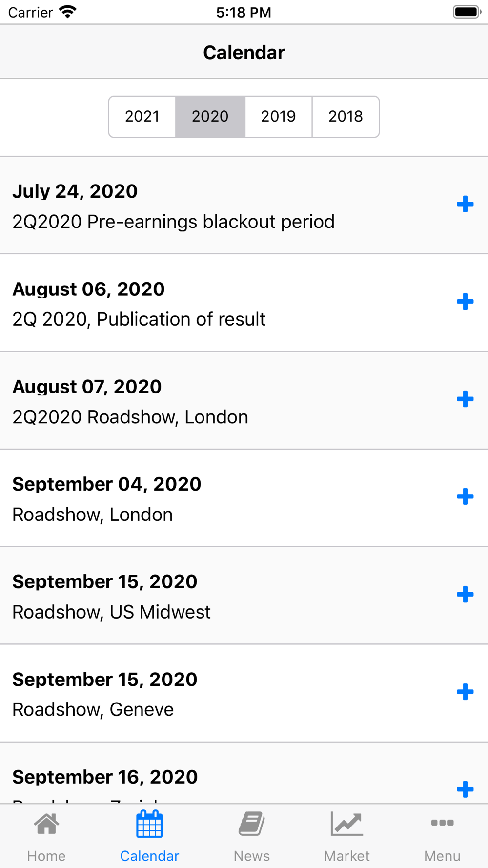The image size is (488, 868).
Task: Add the Geneve roadshow event
Action: (465, 692)
